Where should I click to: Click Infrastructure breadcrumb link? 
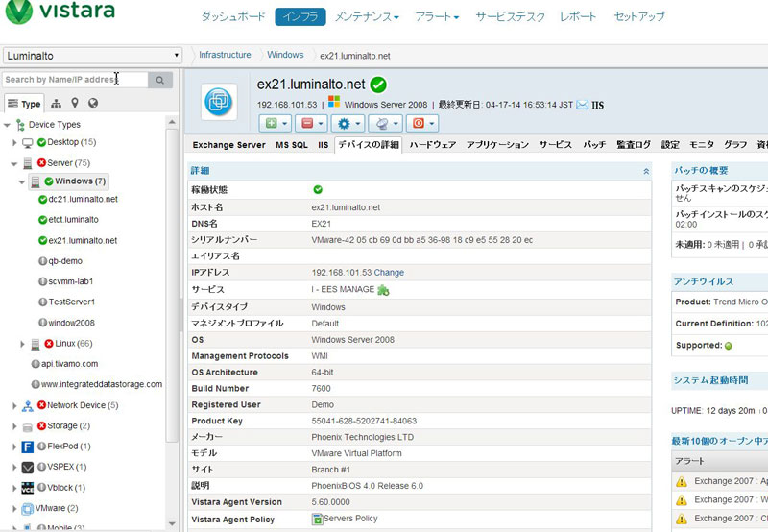[225, 55]
